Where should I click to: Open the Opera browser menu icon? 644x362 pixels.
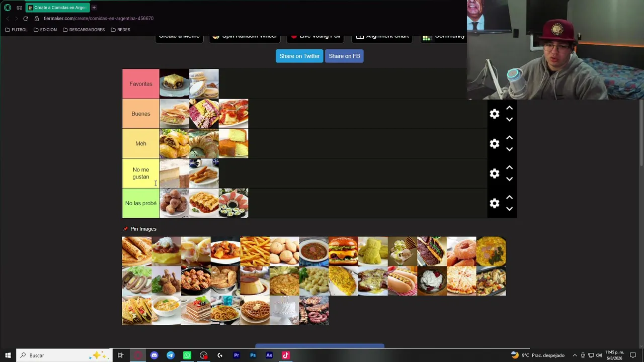(8, 8)
